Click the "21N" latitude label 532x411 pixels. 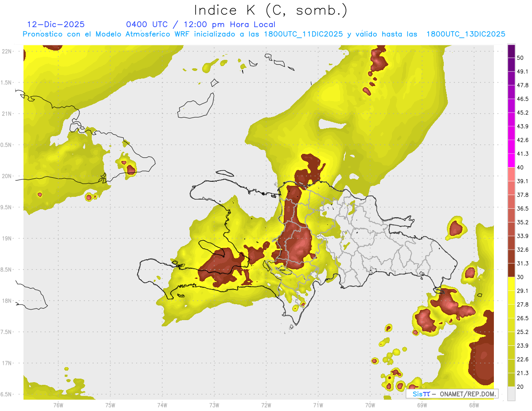[x=7, y=114]
